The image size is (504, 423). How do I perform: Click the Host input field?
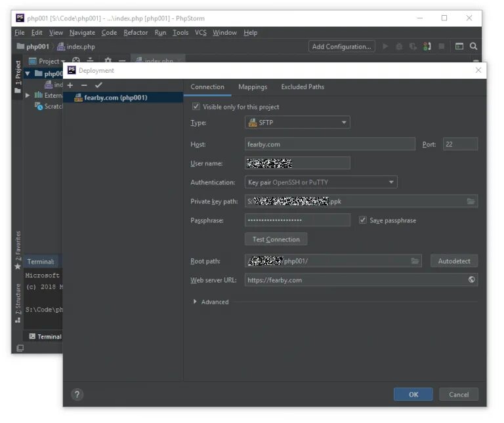pyautogui.click(x=330, y=144)
